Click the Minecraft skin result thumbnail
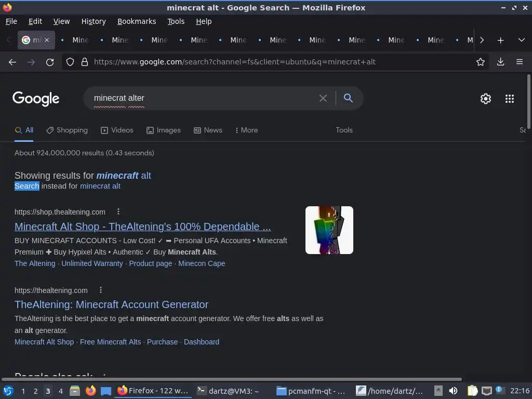 coord(329,230)
